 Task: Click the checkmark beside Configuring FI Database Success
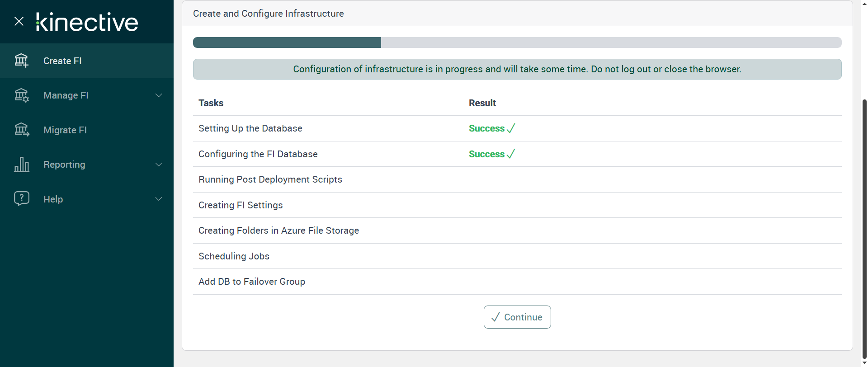511,154
